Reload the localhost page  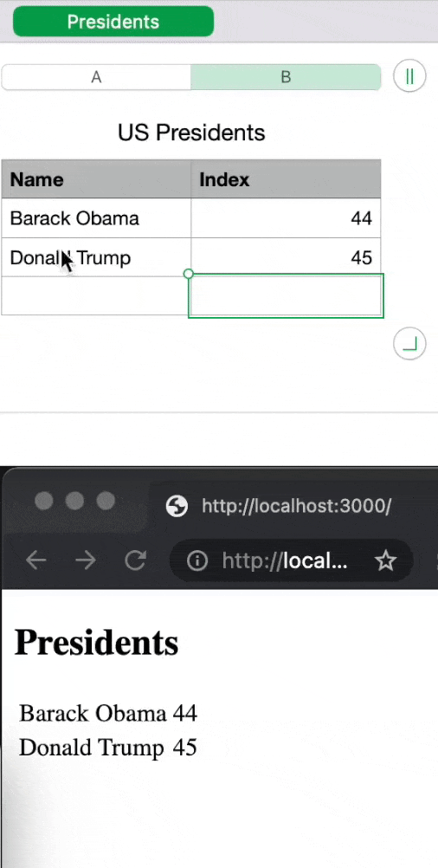click(x=135, y=560)
